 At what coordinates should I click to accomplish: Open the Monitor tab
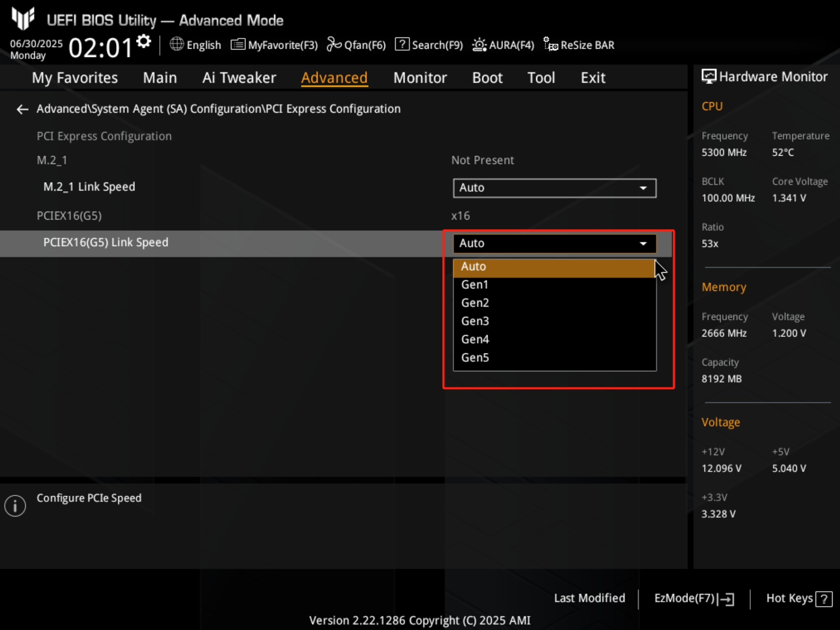[420, 78]
